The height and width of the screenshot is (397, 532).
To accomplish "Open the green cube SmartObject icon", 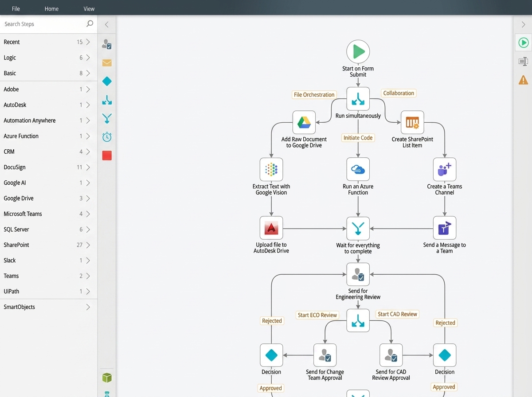I will pos(107,378).
